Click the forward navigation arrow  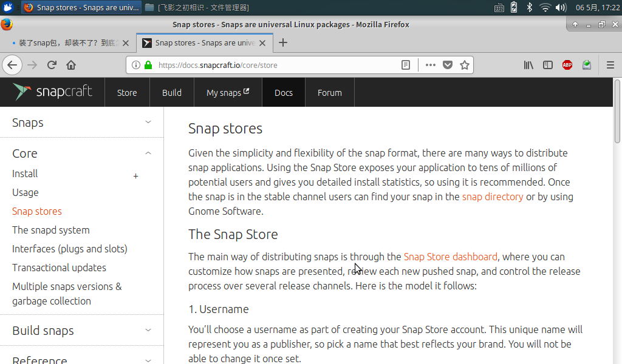tap(32, 65)
